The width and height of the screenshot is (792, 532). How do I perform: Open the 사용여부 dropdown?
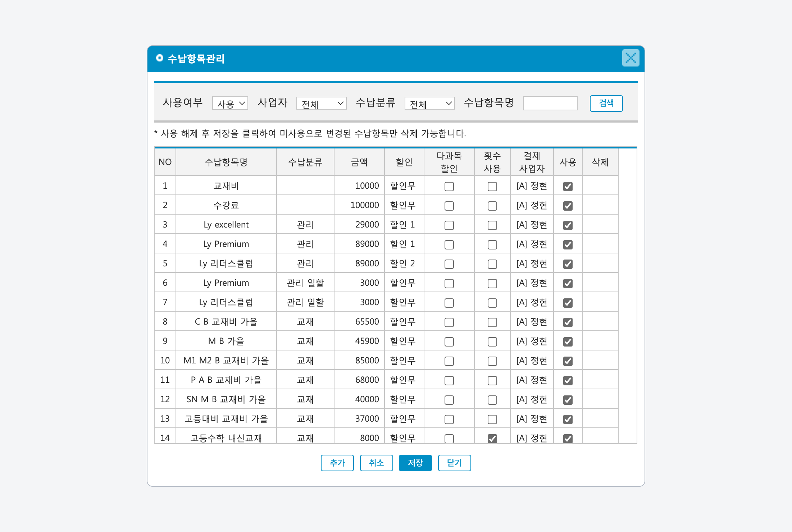(x=230, y=104)
